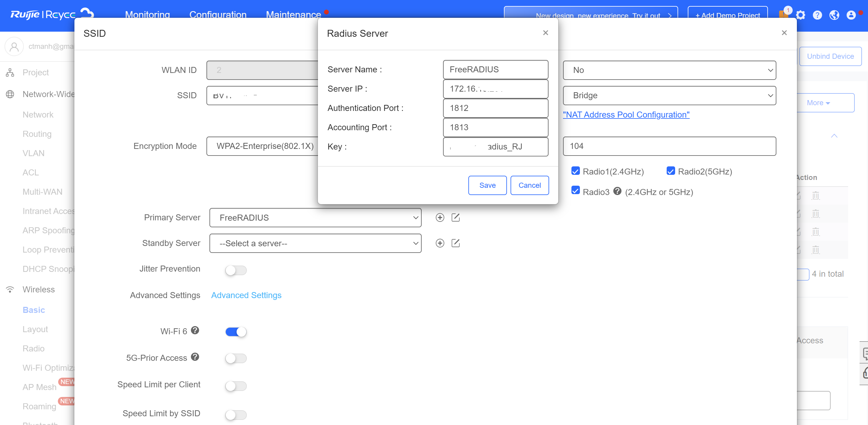
Task: Click the Server Name field
Action: click(495, 69)
